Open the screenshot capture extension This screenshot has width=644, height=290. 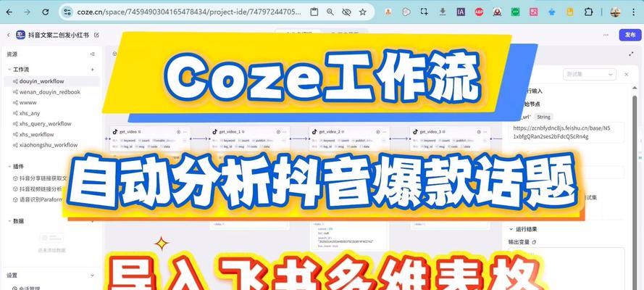click(424, 12)
